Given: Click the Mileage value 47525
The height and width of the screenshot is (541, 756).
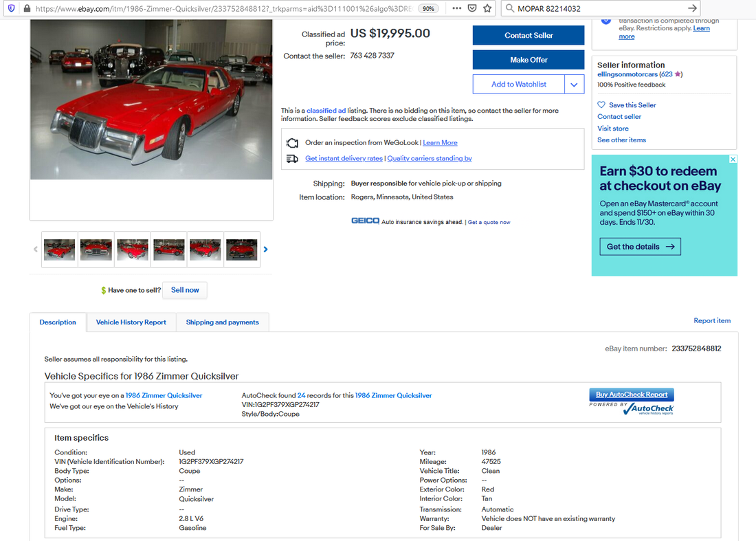Looking at the screenshot, I should (x=491, y=461).
